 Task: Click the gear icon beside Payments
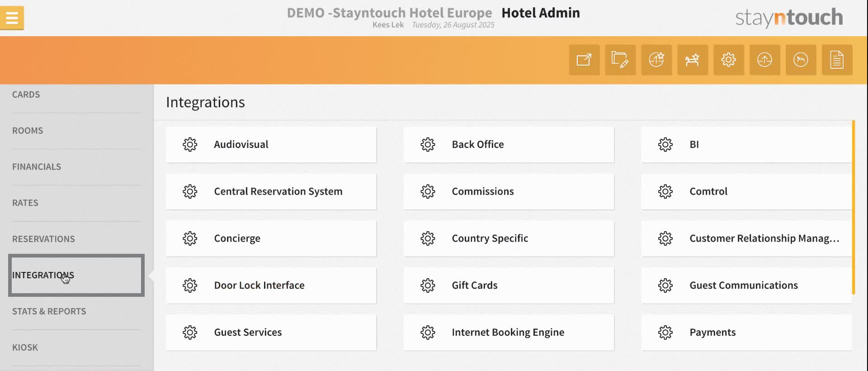coord(665,333)
